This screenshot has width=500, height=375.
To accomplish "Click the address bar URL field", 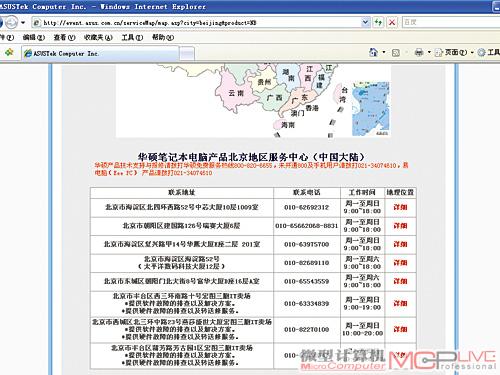I will [197, 23].
